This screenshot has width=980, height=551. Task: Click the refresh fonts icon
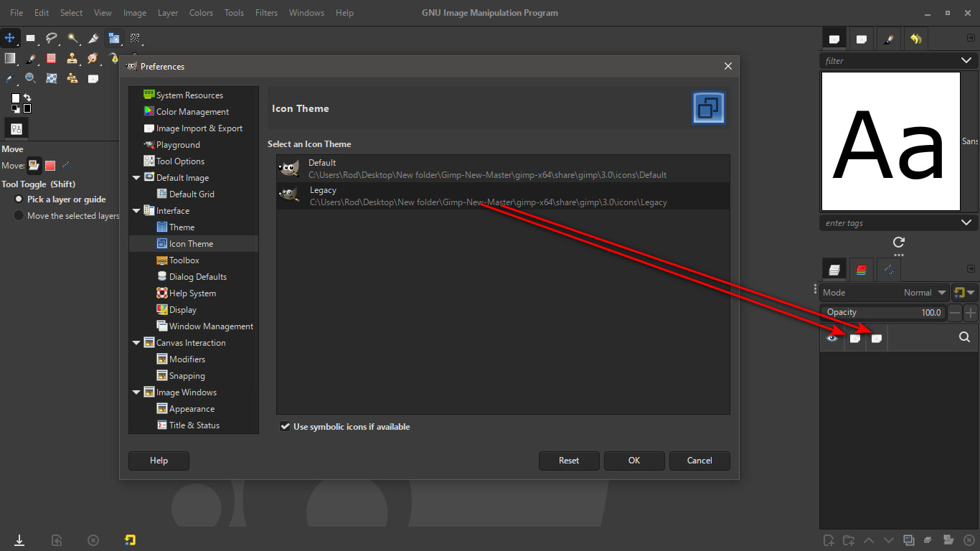(x=899, y=242)
